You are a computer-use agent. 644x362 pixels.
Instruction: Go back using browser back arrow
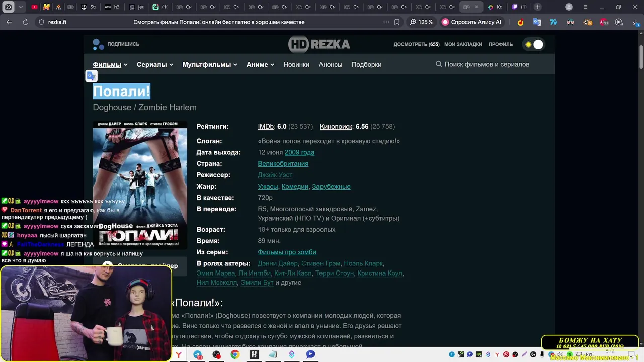[9, 22]
